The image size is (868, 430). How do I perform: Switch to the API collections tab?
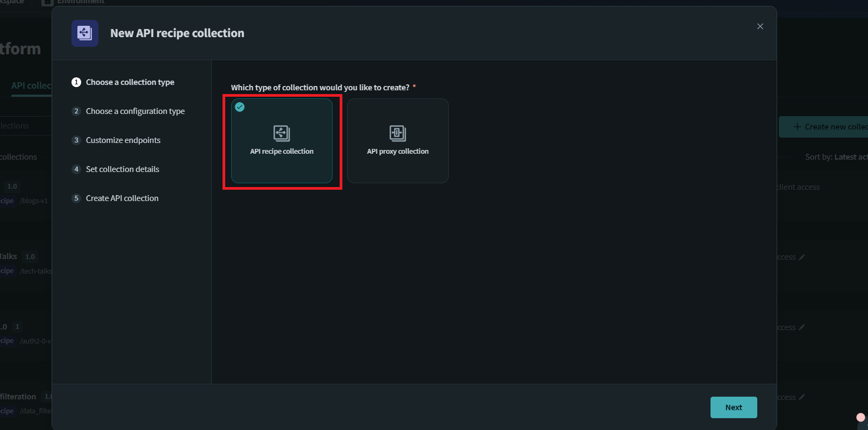(x=31, y=85)
